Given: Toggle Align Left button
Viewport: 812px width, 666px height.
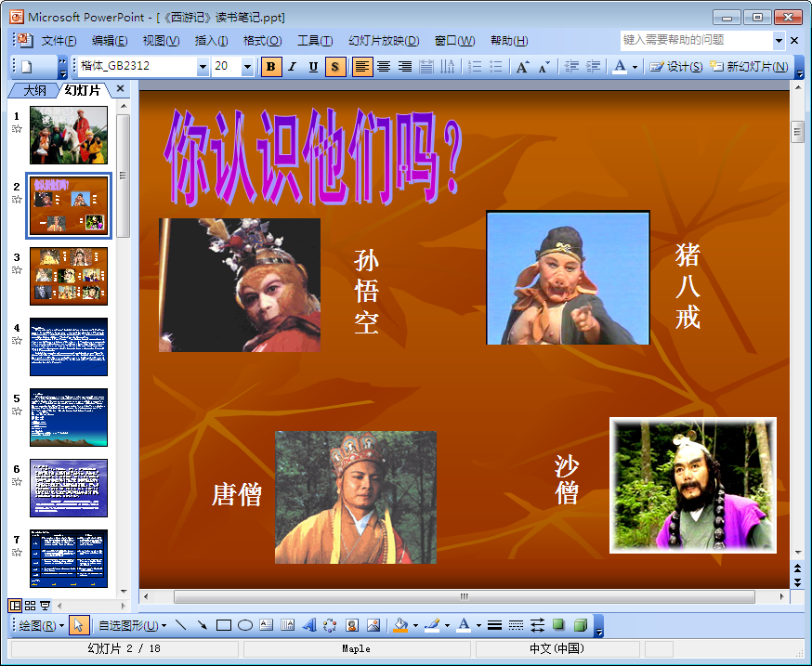Looking at the screenshot, I should (x=362, y=67).
